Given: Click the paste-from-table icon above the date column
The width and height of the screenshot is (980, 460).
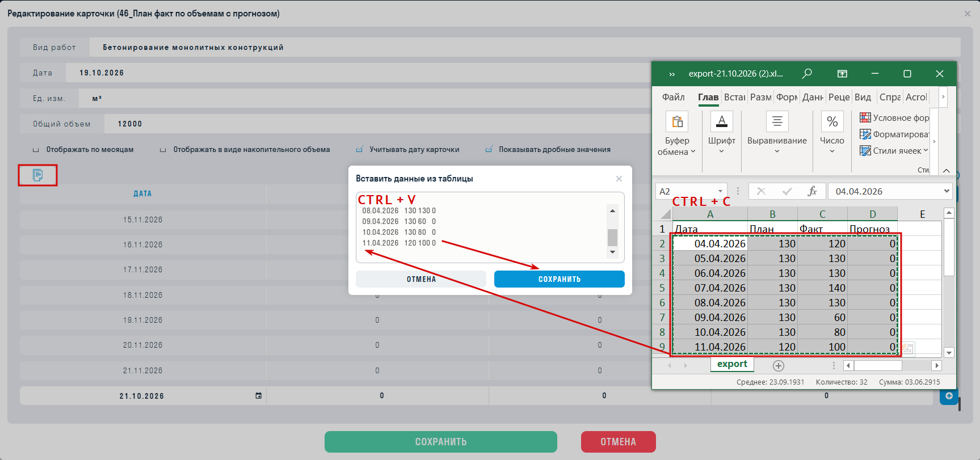Looking at the screenshot, I should pyautogui.click(x=37, y=175).
